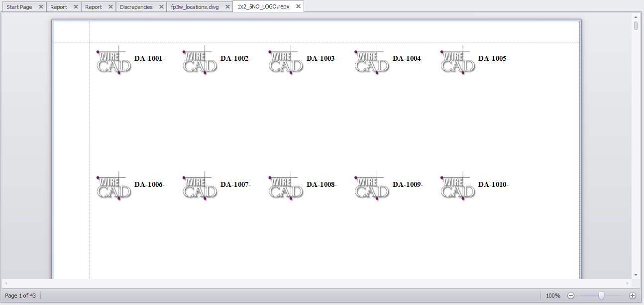Click the zoom out minus button
The width and height of the screenshot is (644, 305).
pyautogui.click(x=571, y=296)
